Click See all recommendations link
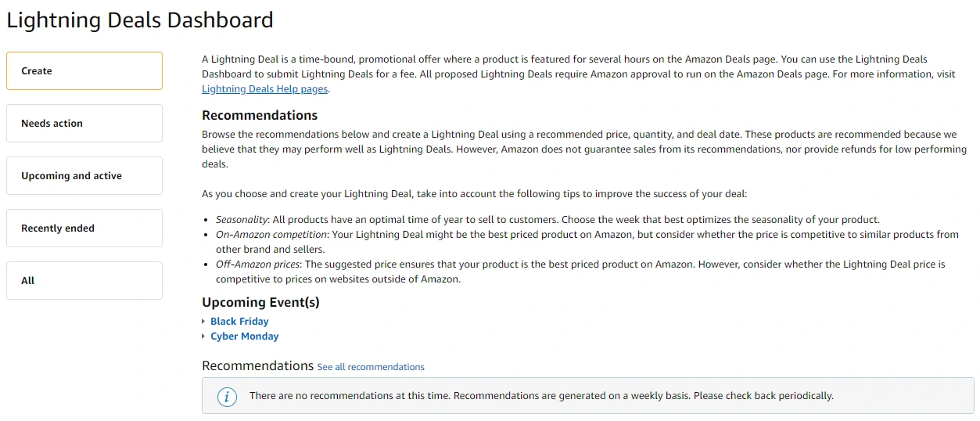 coord(371,367)
